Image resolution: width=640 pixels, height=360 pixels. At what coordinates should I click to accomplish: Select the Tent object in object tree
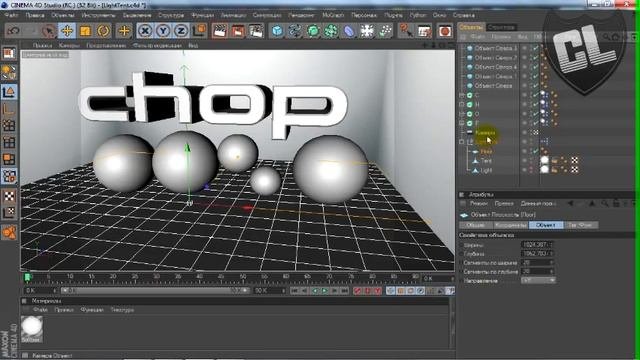(x=486, y=161)
